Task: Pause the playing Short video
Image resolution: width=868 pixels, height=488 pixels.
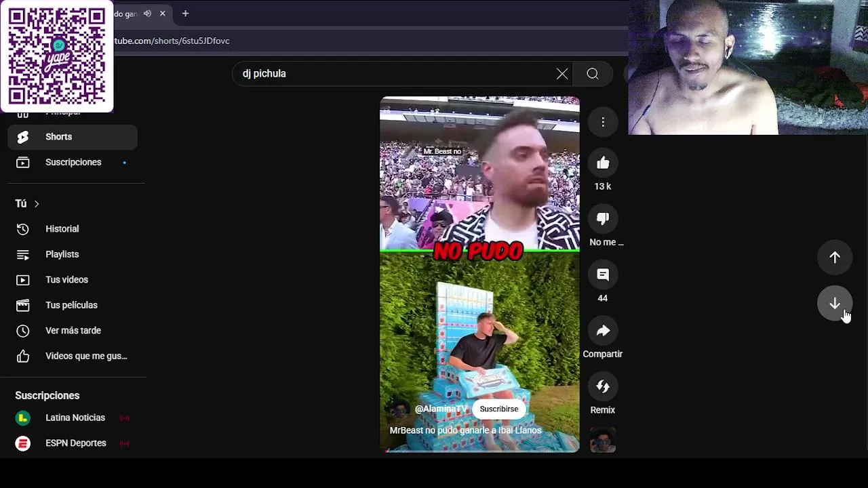Action: click(x=479, y=274)
